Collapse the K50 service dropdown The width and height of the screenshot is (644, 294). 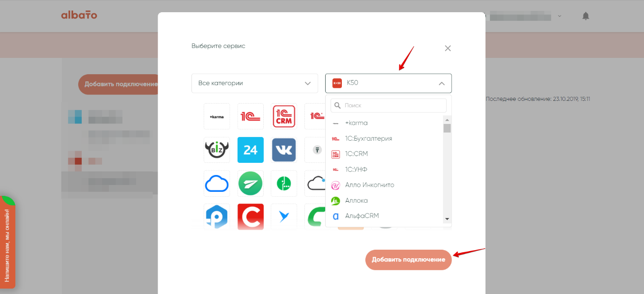388,83
